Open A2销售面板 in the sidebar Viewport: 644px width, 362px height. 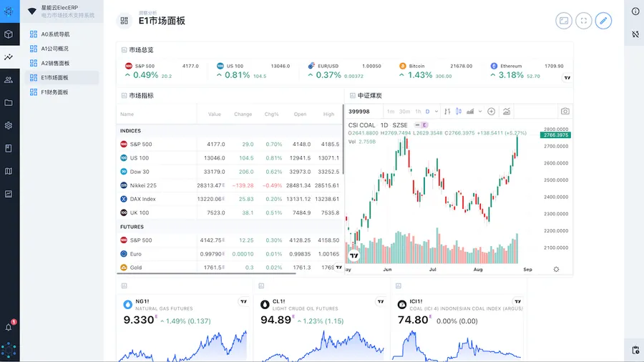(62, 63)
